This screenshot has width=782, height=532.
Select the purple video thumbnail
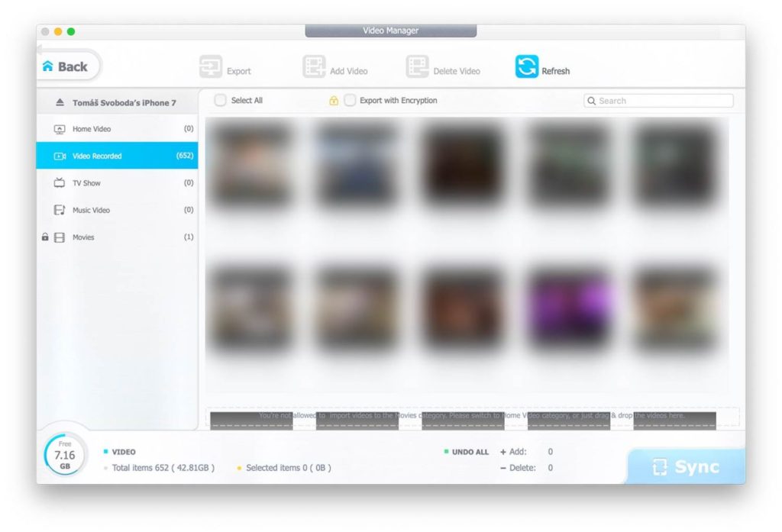tap(570, 299)
